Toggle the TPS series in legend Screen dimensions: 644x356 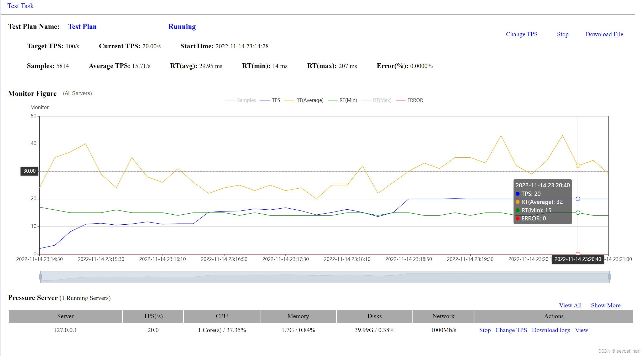[x=270, y=100]
